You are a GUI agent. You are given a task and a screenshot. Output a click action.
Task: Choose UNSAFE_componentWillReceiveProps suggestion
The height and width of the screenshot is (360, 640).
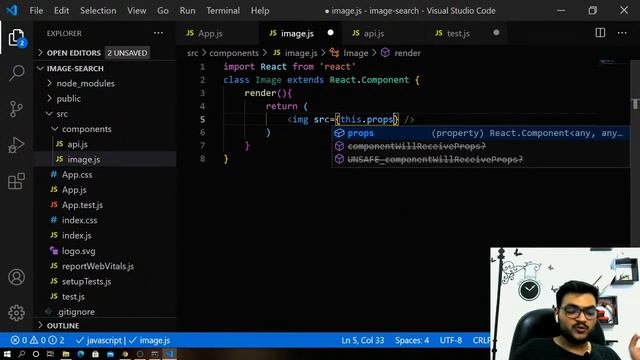pyautogui.click(x=480, y=159)
